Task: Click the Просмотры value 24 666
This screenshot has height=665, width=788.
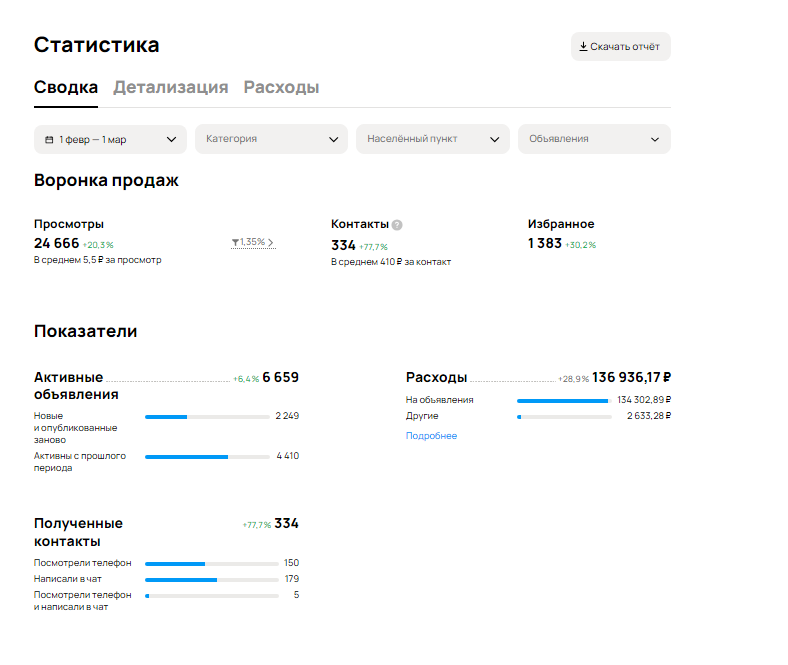Action: click(x=56, y=243)
